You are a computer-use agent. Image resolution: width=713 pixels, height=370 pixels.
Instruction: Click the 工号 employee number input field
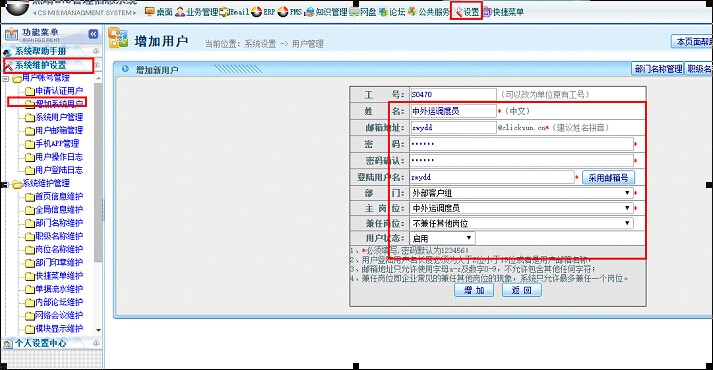(x=453, y=95)
